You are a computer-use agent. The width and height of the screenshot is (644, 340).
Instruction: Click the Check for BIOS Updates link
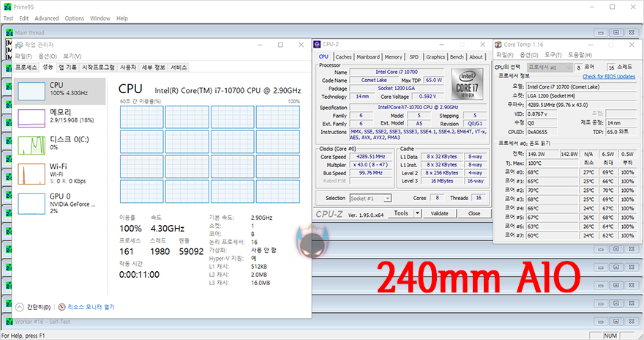[609, 76]
